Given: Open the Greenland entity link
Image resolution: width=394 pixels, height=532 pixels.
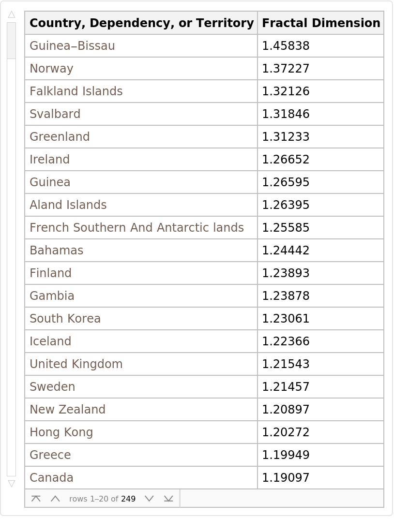Looking at the screenshot, I should (60, 137).
